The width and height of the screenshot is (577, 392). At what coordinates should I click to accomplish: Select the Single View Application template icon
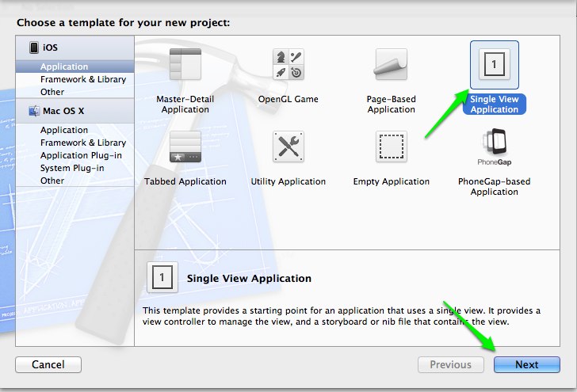[495, 65]
